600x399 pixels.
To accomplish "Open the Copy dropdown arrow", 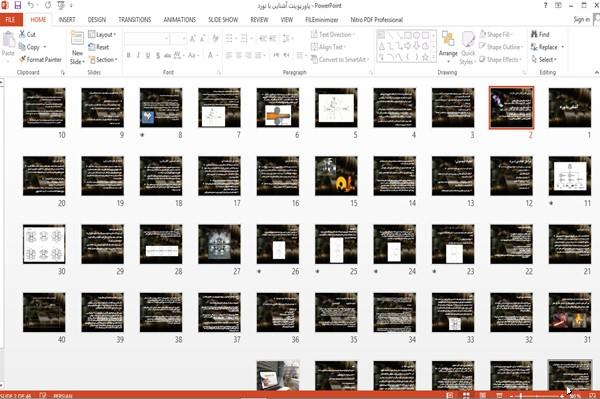I will coord(45,47).
